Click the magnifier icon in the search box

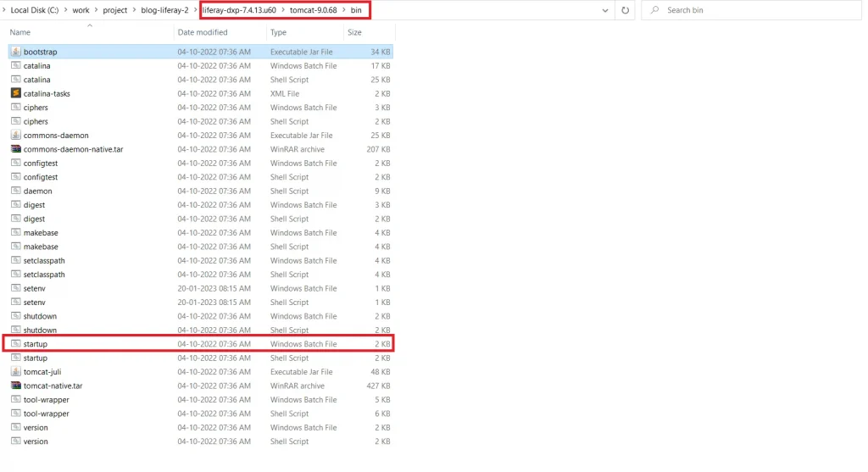point(654,10)
